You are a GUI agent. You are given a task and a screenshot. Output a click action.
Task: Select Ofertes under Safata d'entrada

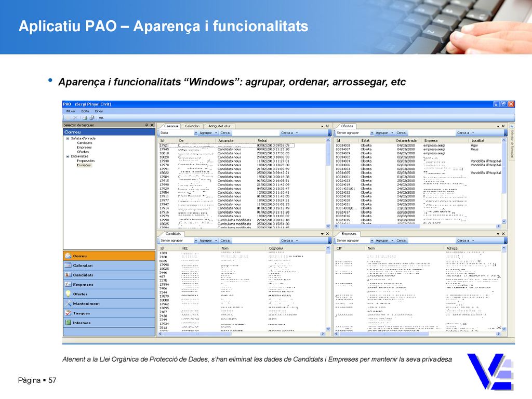point(83,152)
